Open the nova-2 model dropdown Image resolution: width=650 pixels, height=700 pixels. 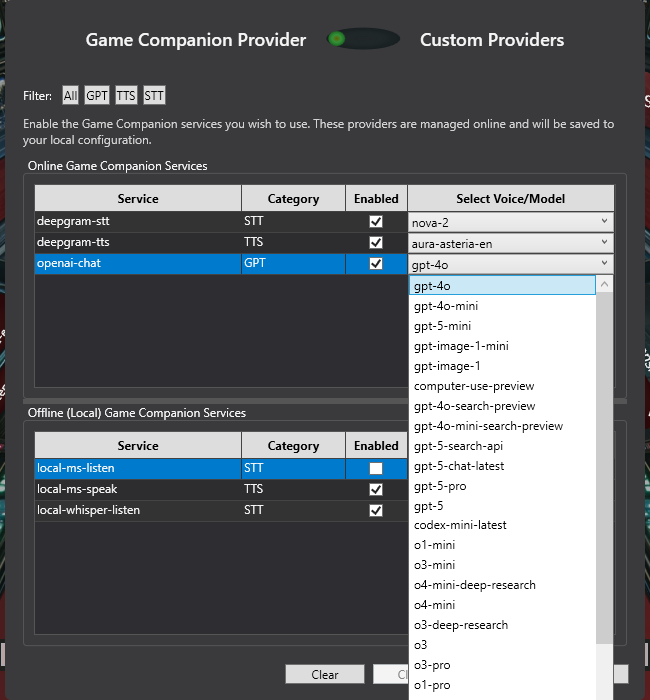(x=510, y=222)
